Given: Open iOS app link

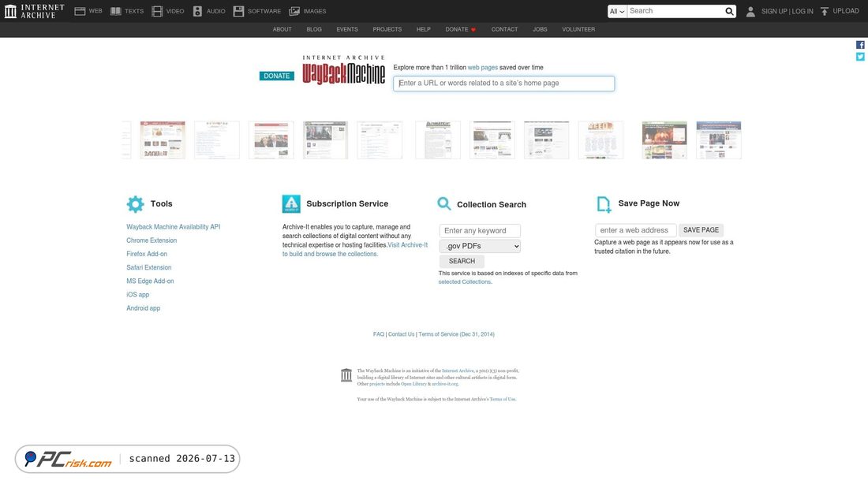Looking at the screenshot, I should (138, 295).
